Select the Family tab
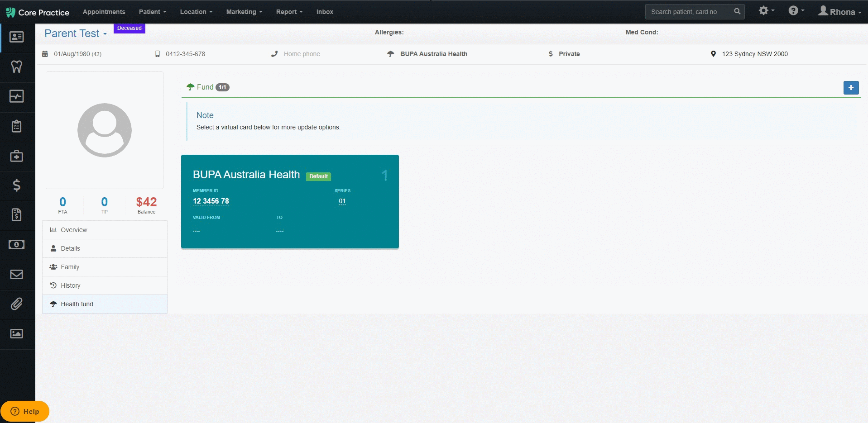 pos(105,267)
